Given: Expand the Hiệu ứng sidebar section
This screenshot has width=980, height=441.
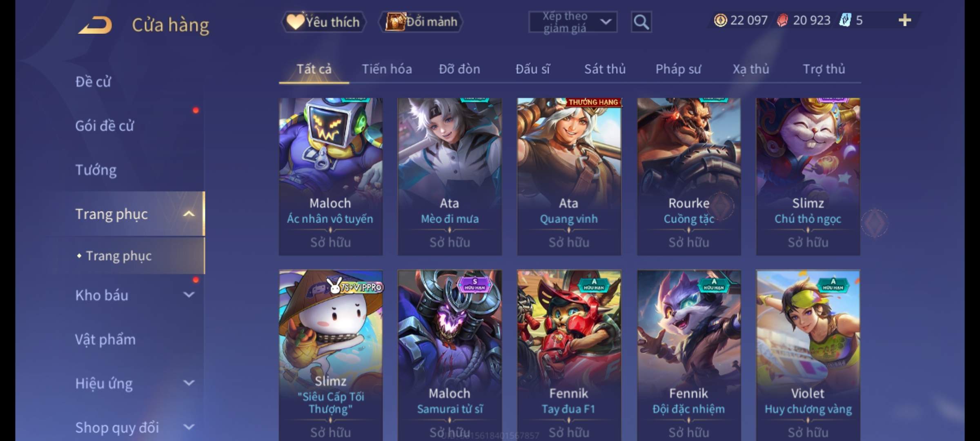Looking at the screenshot, I should [x=189, y=383].
